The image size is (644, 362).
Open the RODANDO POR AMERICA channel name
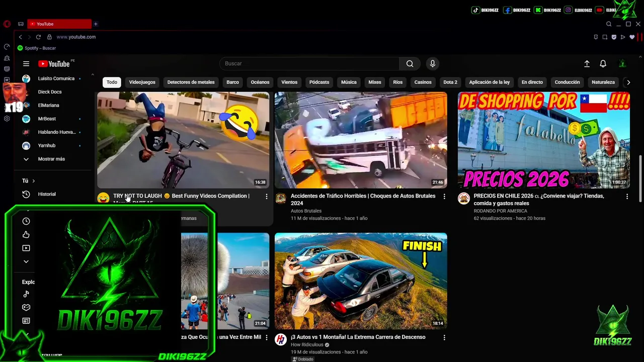[500, 211]
